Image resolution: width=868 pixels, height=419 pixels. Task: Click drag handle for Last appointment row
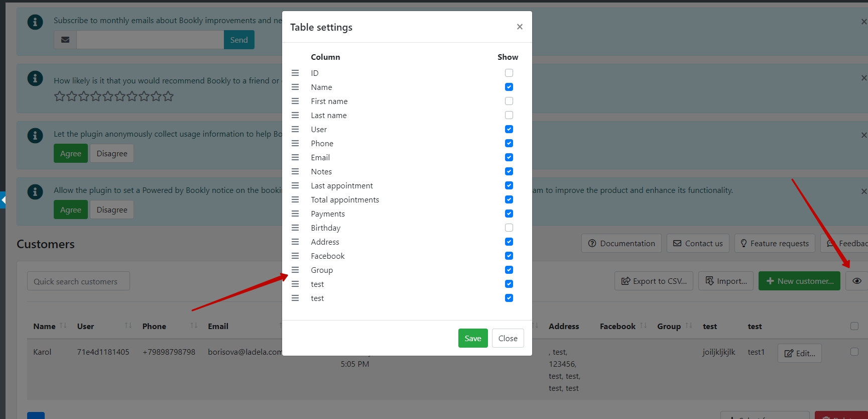click(295, 185)
